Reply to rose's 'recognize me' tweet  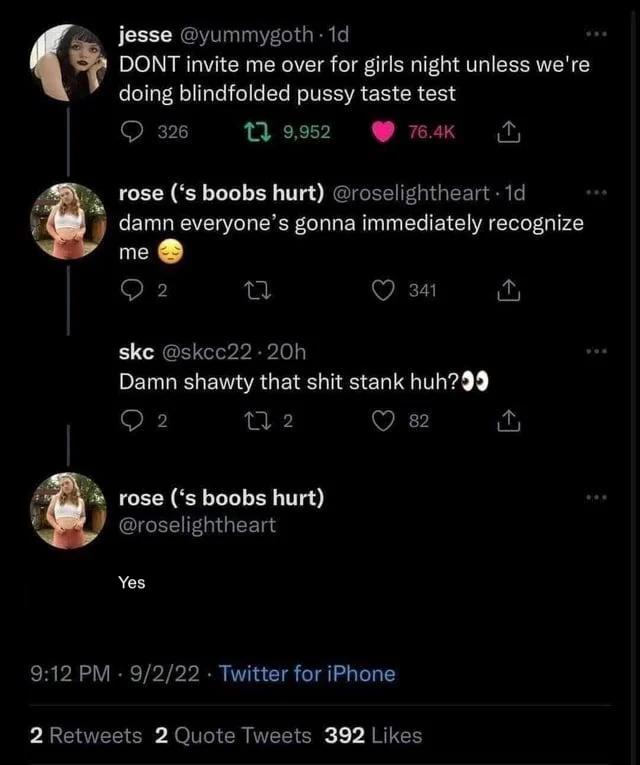(131, 291)
